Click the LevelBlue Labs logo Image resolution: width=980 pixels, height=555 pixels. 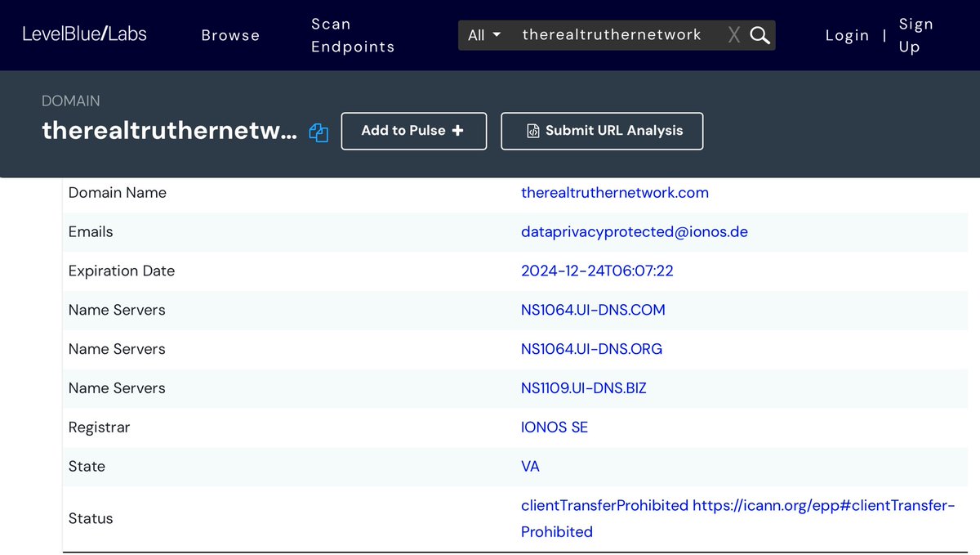point(84,34)
